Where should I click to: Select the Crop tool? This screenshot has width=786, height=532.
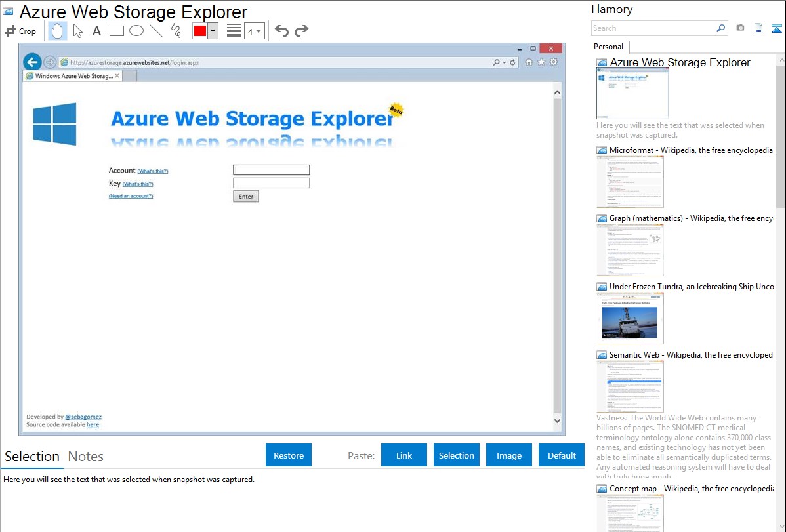point(20,31)
